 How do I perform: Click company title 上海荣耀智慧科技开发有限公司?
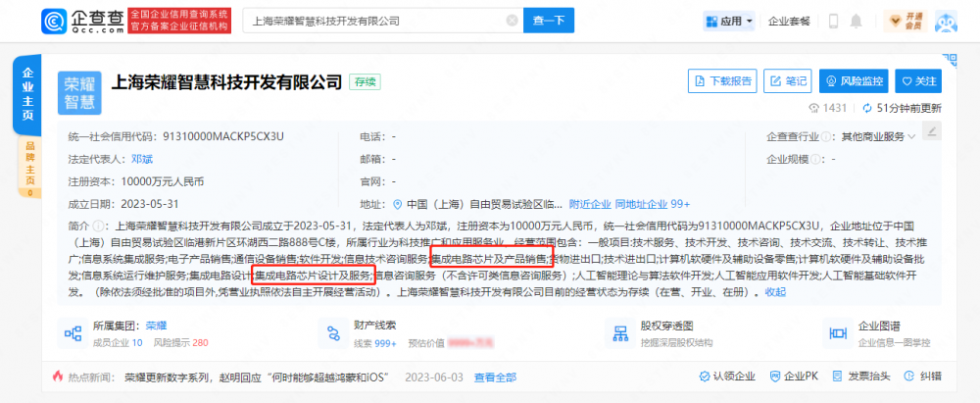(227, 81)
